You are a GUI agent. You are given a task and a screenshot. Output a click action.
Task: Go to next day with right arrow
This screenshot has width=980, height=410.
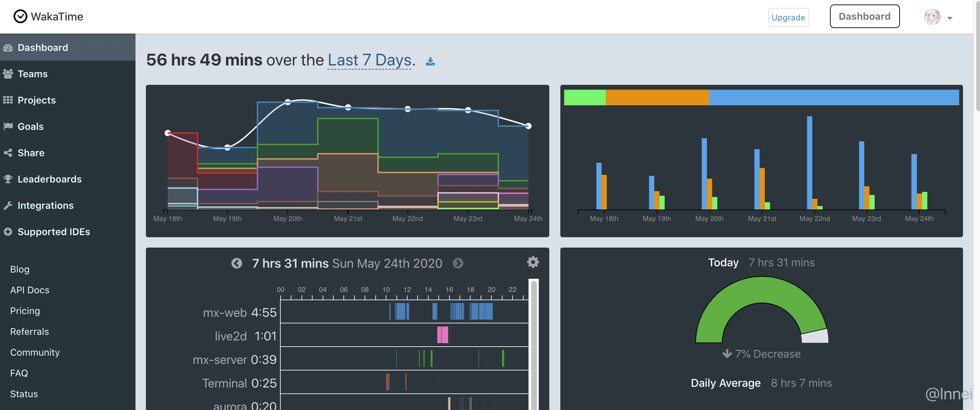click(458, 263)
